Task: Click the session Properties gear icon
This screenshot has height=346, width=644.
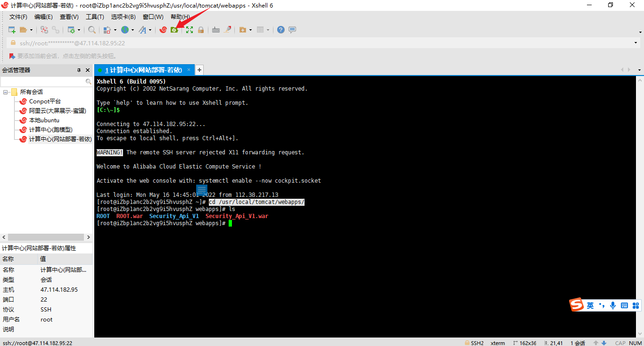Action: pos(71,30)
